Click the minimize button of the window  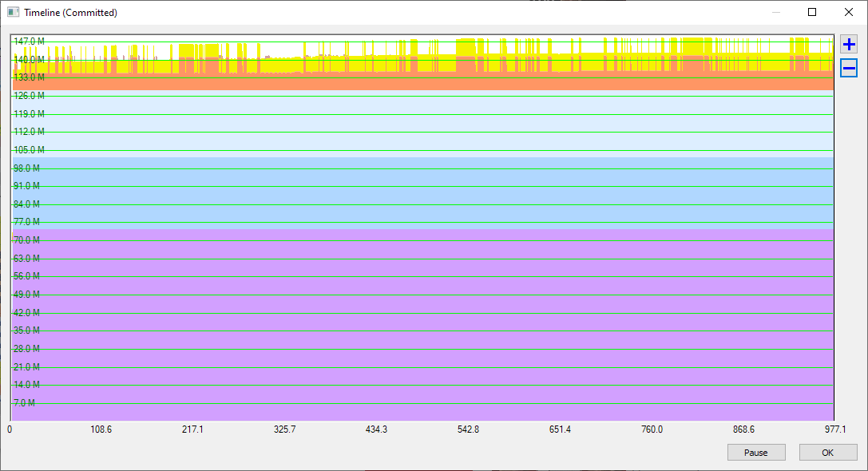775,12
